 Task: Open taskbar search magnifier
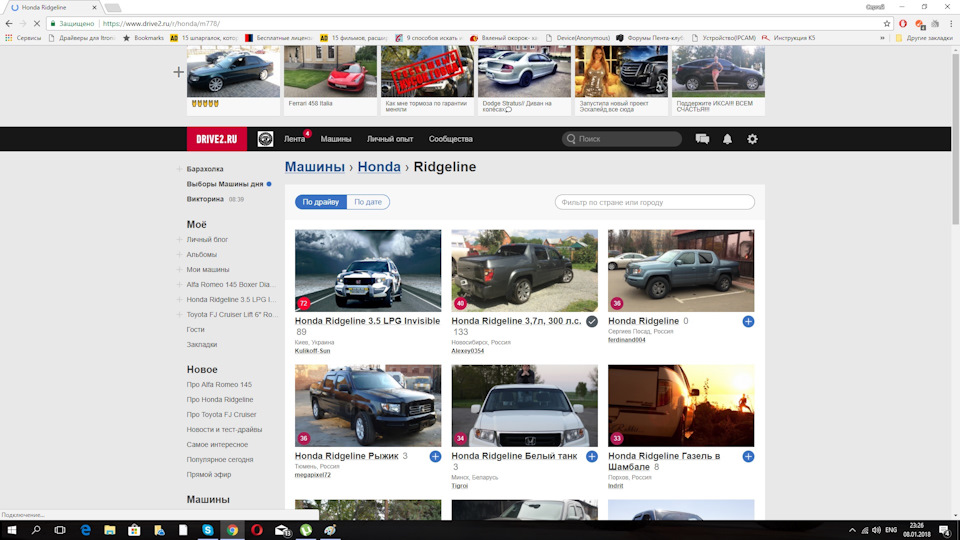tap(36, 530)
